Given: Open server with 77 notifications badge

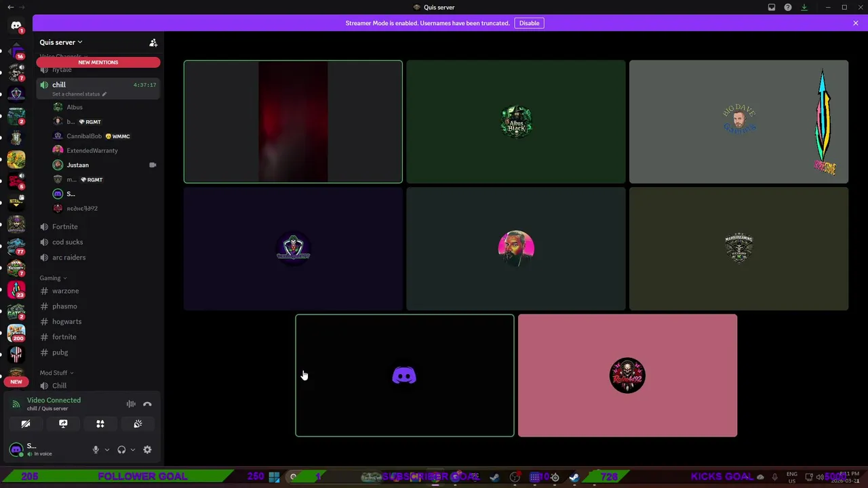Looking at the screenshot, I should [x=16, y=246].
